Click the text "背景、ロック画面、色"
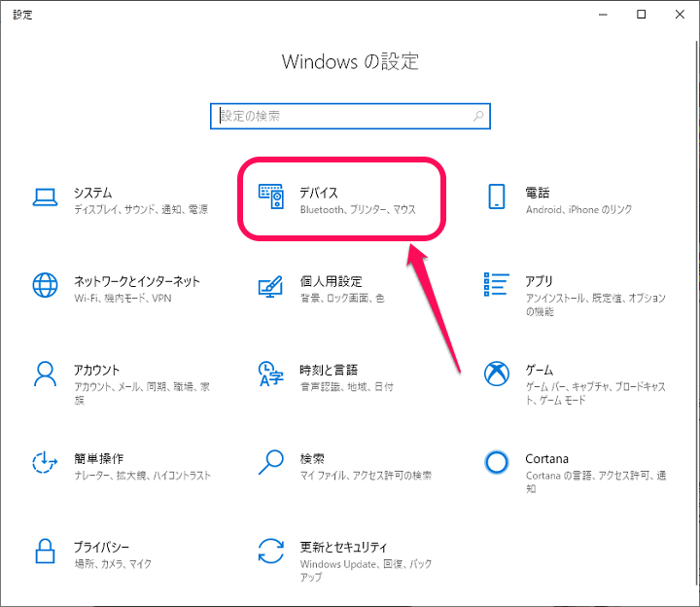The image size is (700, 607). pyautogui.click(x=342, y=298)
